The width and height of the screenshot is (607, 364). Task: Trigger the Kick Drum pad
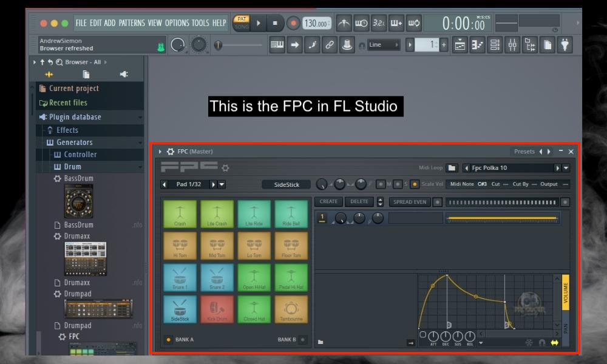click(x=217, y=309)
